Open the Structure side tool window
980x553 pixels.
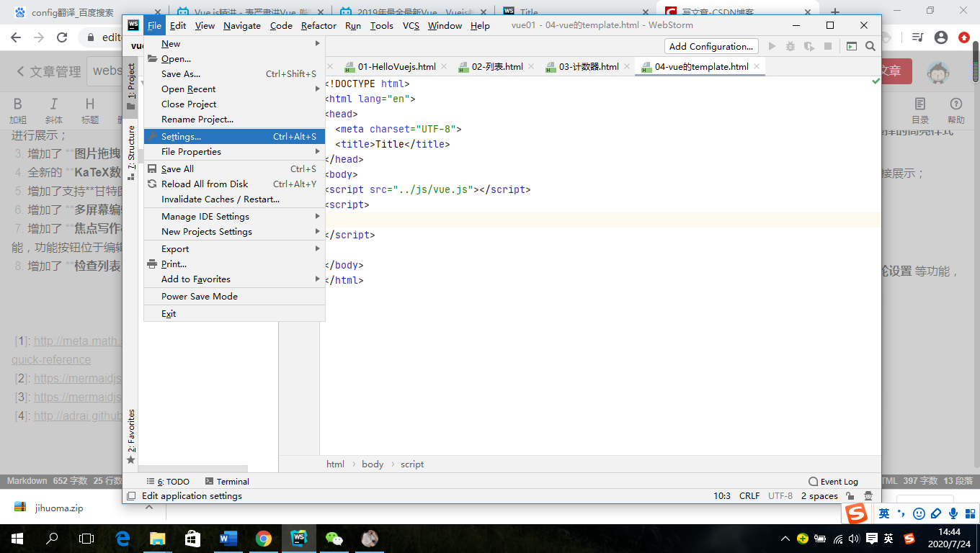(131, 152)
